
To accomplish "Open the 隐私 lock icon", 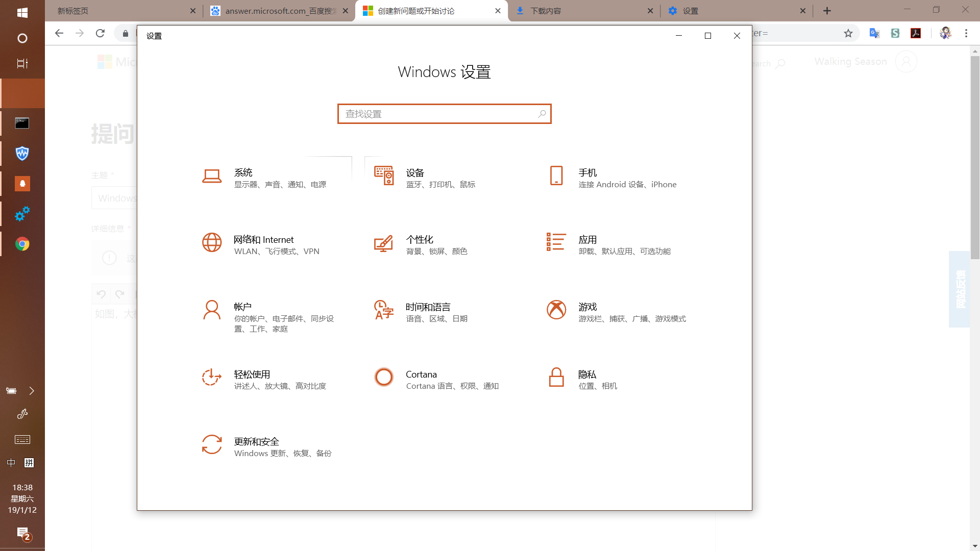I will (556, 378).
